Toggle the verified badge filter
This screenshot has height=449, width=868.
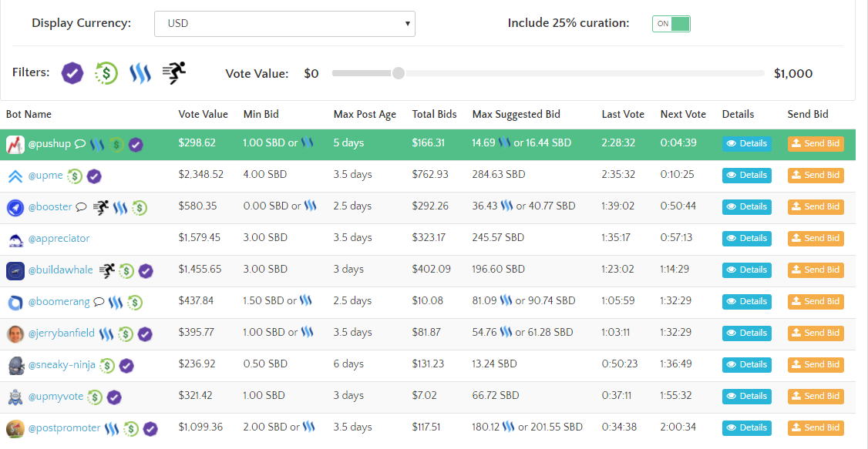pyautogui.click(x=72, y=73)
